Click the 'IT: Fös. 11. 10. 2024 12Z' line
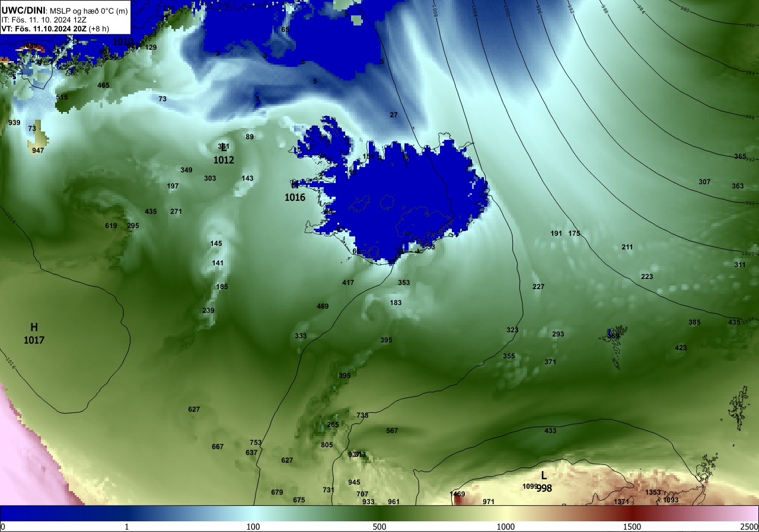Screen dimensions: 759x532 pyautogui.click(x=43, y=20)
